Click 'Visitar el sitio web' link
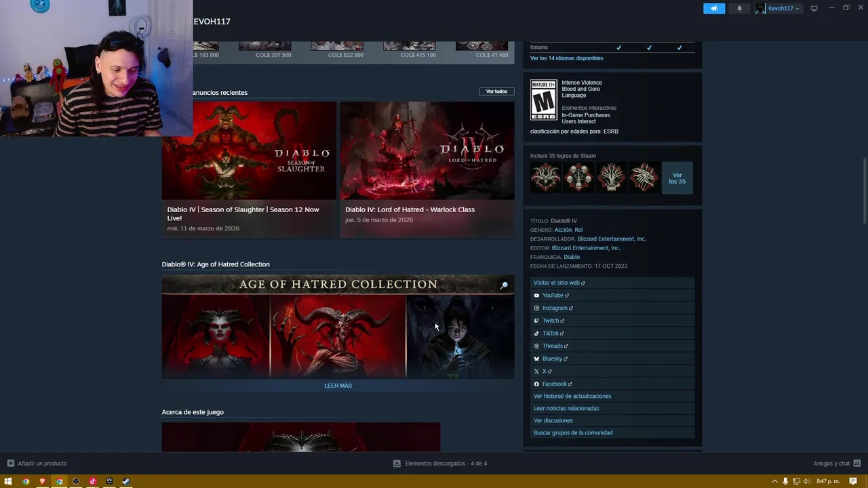Image resolution: width=868 pixels, height=488 pixels. 559,283
